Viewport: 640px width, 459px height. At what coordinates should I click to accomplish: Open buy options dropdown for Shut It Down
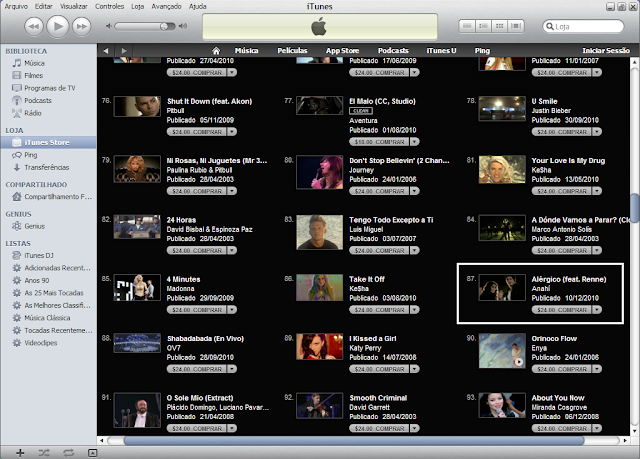pos(232,132)
